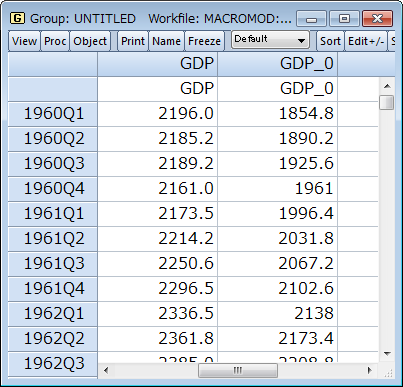Click GDP cell value 2189.2
Viewport: 403px width, 387px height.
(x=157, y=164)
